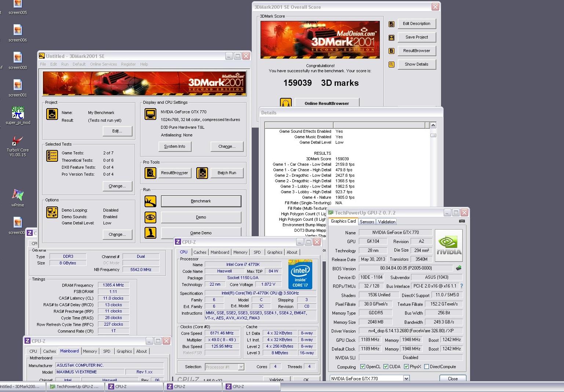This screenshot has height=392, width=564.
Task: Click the Edit Description icon in score window
Action: pyautogui.click(x=392, y=24)
